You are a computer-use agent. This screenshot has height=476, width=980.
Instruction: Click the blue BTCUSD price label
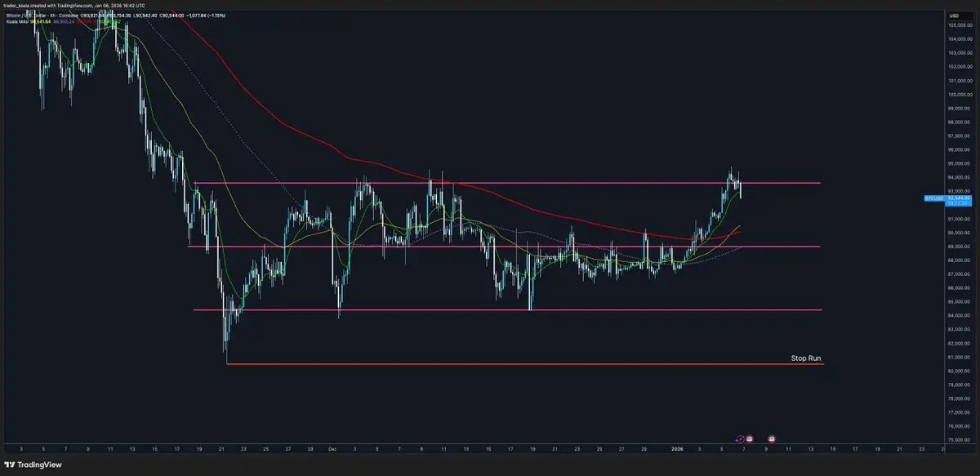[x=933, y=198]
